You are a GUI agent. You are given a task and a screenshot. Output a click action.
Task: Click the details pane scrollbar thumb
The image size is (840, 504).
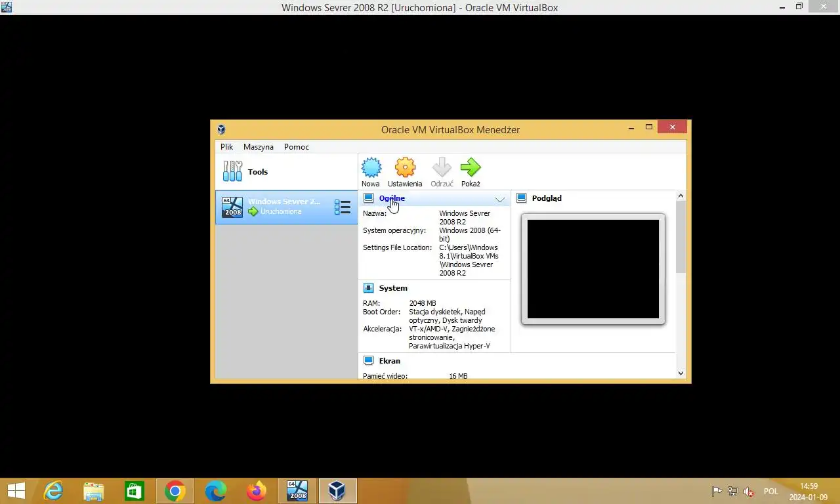[x=681, y=237]
